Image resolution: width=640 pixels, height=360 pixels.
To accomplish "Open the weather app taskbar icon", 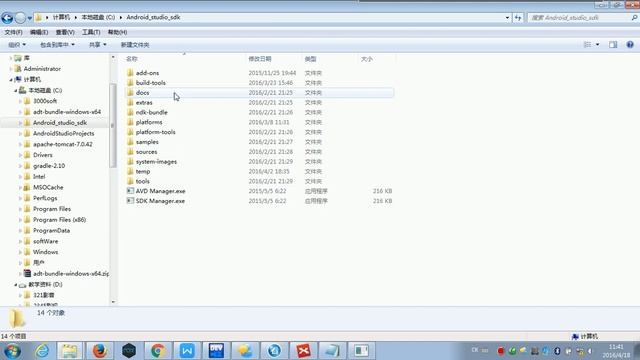I will coord(245,351).
